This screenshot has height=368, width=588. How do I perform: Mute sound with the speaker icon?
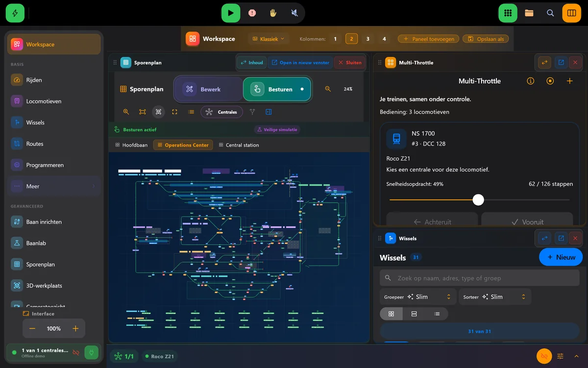pyautogui.click(x=294, y=13)
